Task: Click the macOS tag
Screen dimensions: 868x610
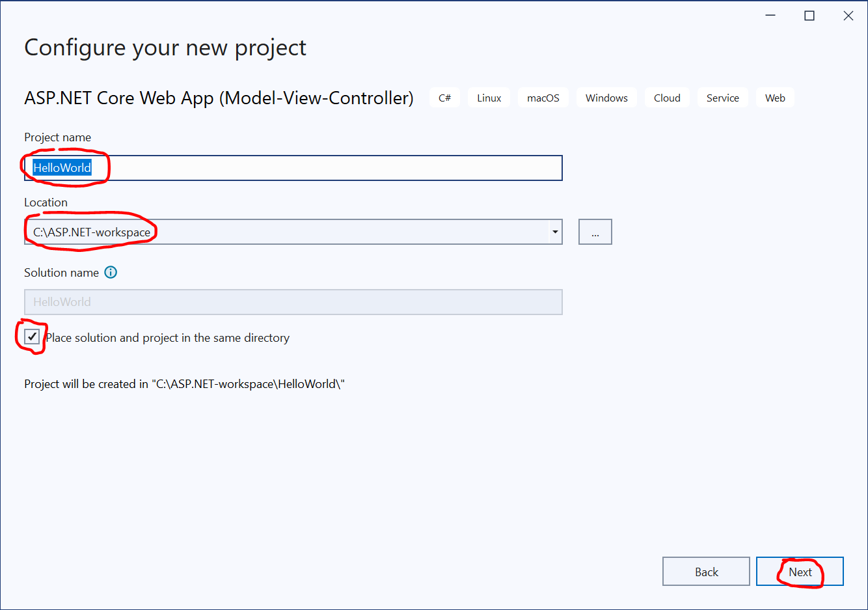Action: (x=543, y=98)
